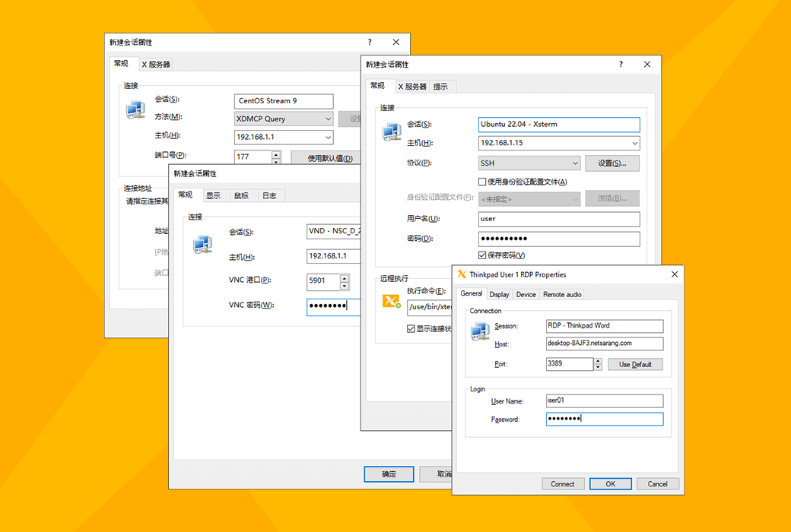
Task: Click the computer icon in Ubuntu SSH dialog
Action: click(x=392, y=132)
